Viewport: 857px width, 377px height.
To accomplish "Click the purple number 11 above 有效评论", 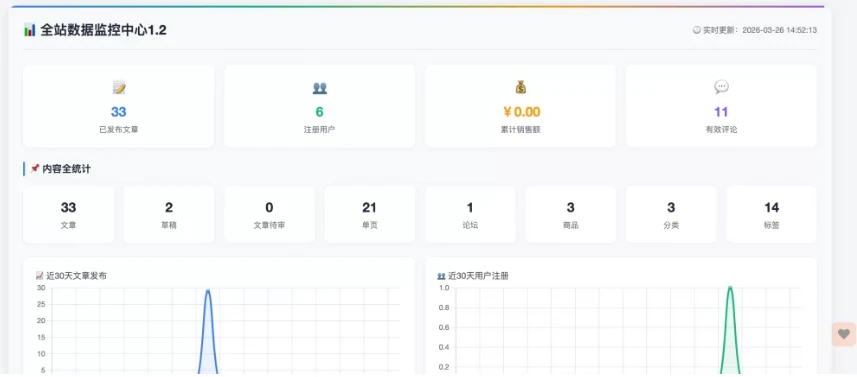I will click(721, 112).
